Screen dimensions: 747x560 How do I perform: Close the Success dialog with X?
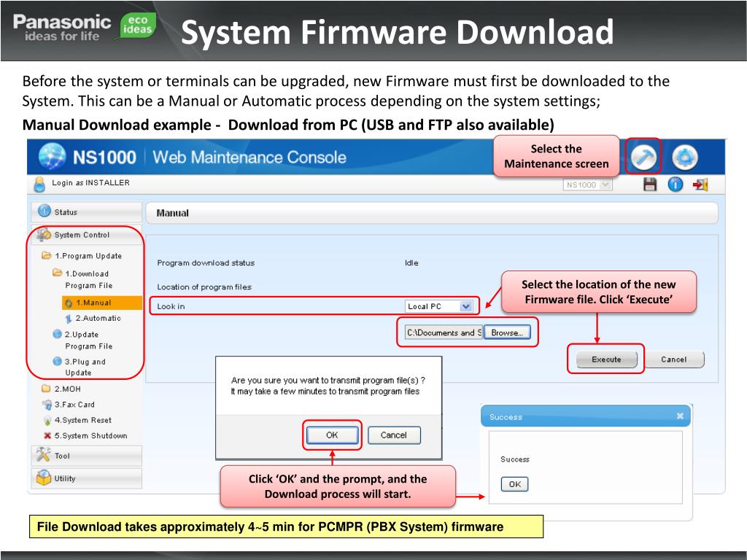pos(680,416)
